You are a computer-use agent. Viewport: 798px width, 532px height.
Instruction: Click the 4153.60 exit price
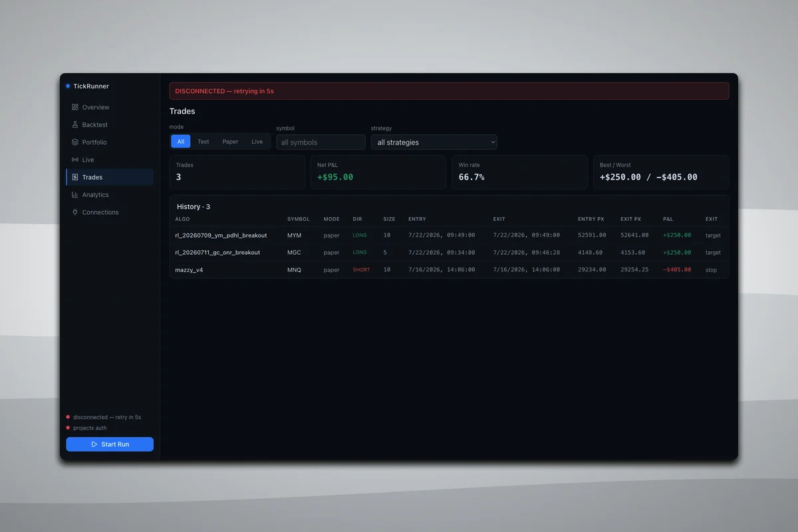tap(632, 253)
